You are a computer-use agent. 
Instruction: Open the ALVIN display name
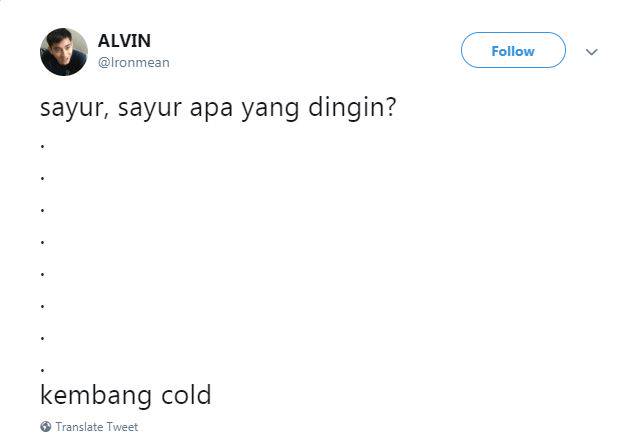124,41
